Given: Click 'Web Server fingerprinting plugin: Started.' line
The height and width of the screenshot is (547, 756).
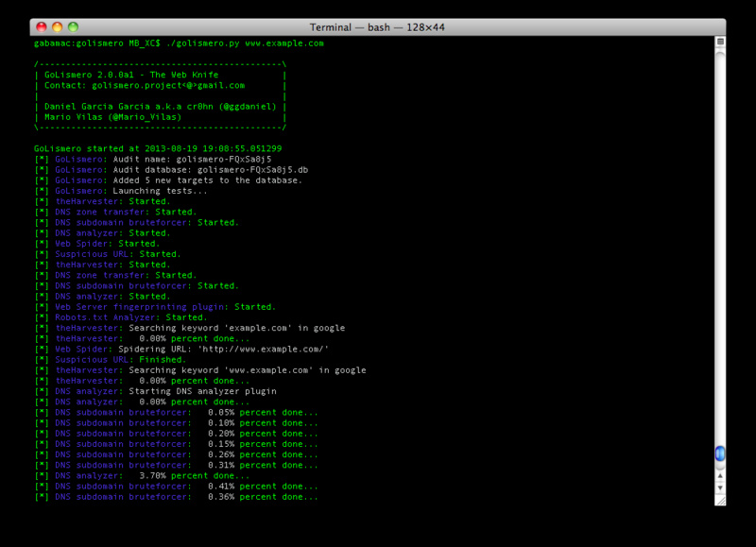Looking at the screenshot, I should [x=155, y=307].
